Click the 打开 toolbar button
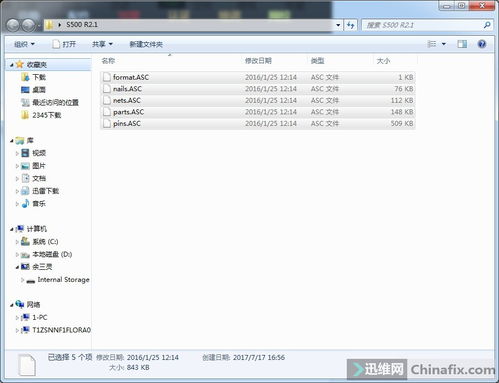This screenshot has height=383, width=499. pyautogui.click(x=64, y=44)
